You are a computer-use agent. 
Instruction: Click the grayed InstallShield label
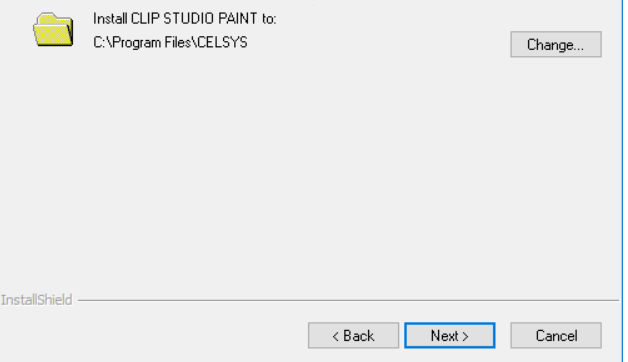tap(36, 300)
